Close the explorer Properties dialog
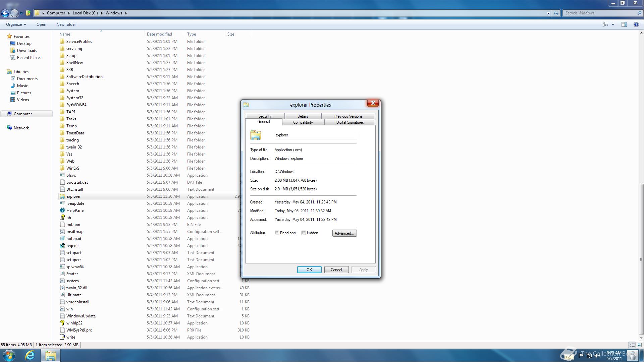Screen dimensions: 644x362 (373, 103)
